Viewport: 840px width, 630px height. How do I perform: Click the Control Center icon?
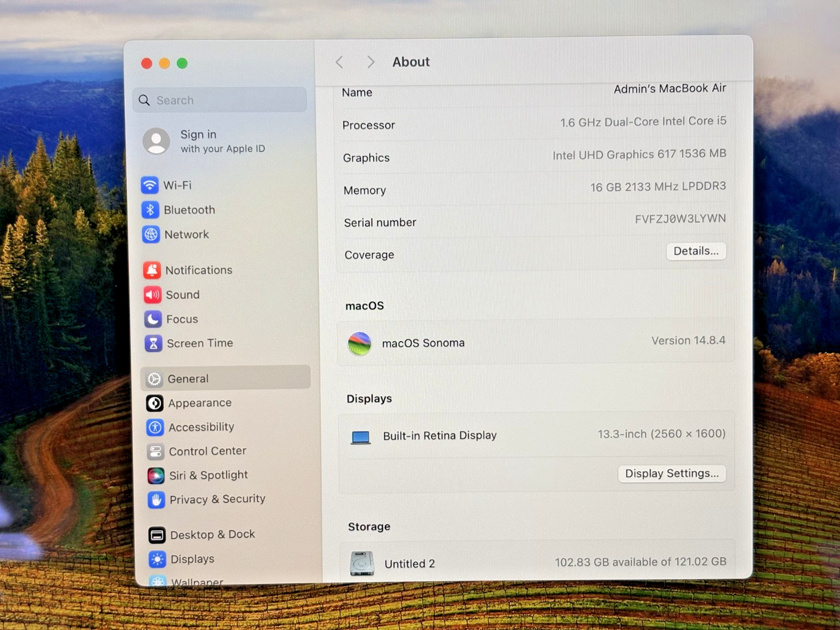(x=155, y=451)
